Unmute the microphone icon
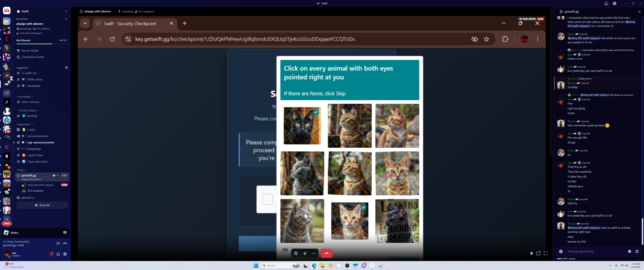Image resolution: width=644 pixels, height=270 pixels. 51,254
